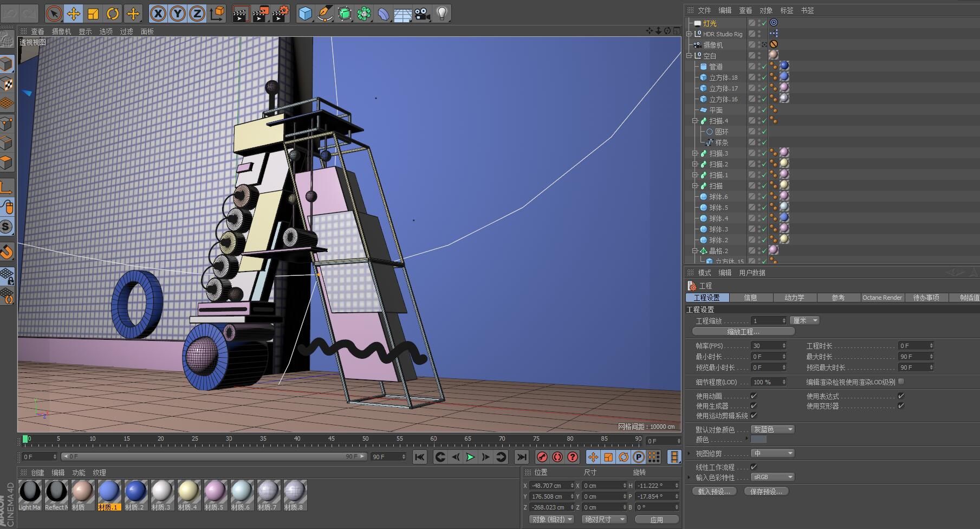The image size is (980, 529).
Task: Select the 材质.5 pink material swatch
Action: pyautogui.click(x=215, y=495)
